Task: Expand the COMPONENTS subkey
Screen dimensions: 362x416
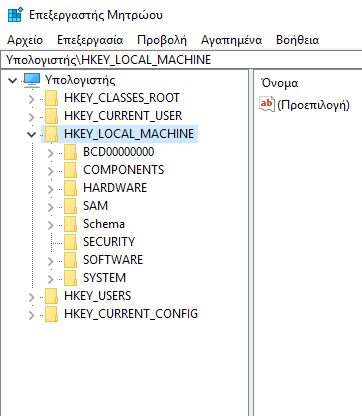Action: click(x=51, y=171)
